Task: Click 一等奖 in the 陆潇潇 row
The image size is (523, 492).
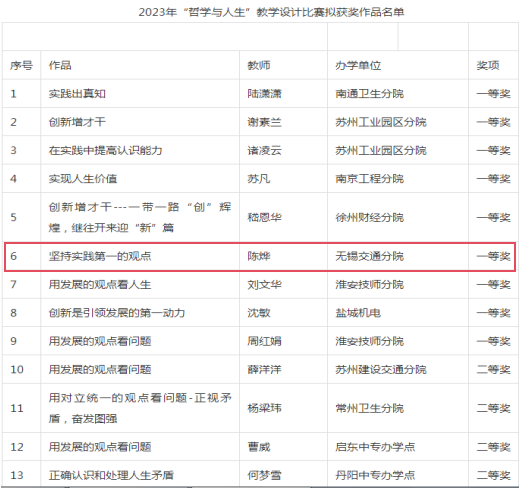Action: click(x=493, y=94)
